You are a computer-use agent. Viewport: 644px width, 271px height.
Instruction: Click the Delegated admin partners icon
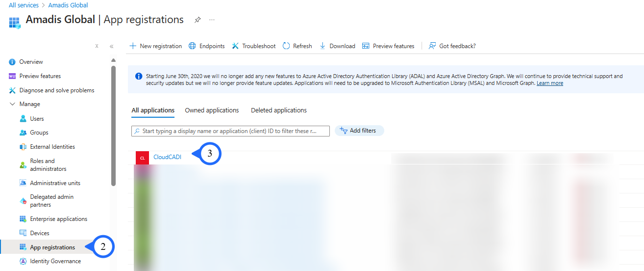(x=23, y=201)
